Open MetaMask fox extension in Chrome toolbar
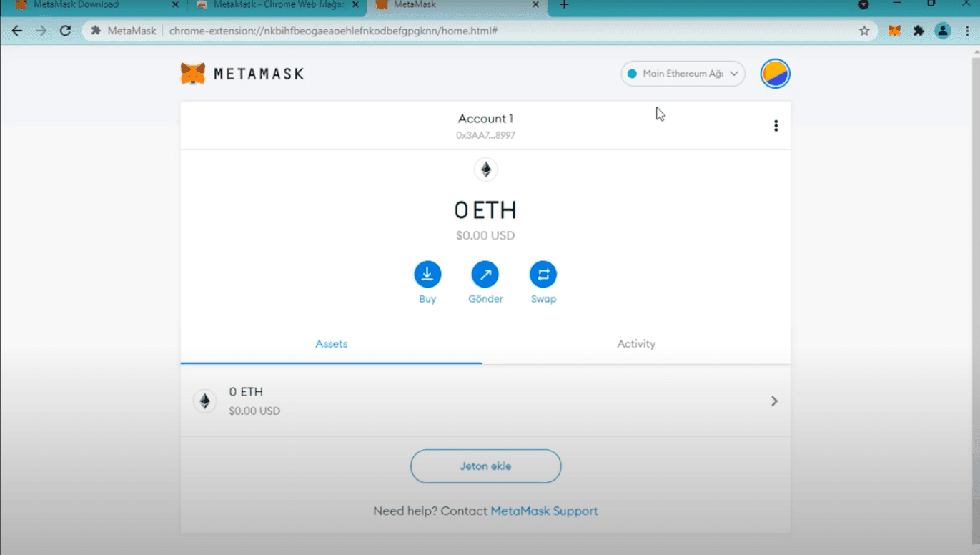This screenshot has width=980, height=555. [894, 31]
